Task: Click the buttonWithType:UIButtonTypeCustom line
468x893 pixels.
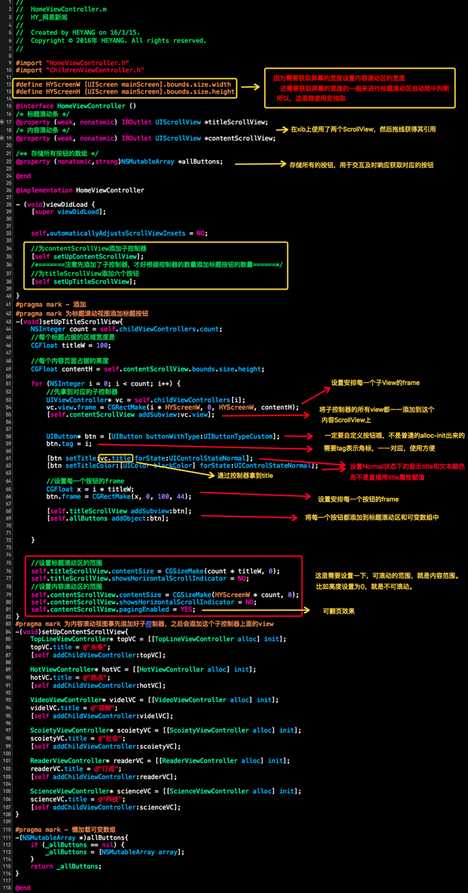Action: [163, 436]
